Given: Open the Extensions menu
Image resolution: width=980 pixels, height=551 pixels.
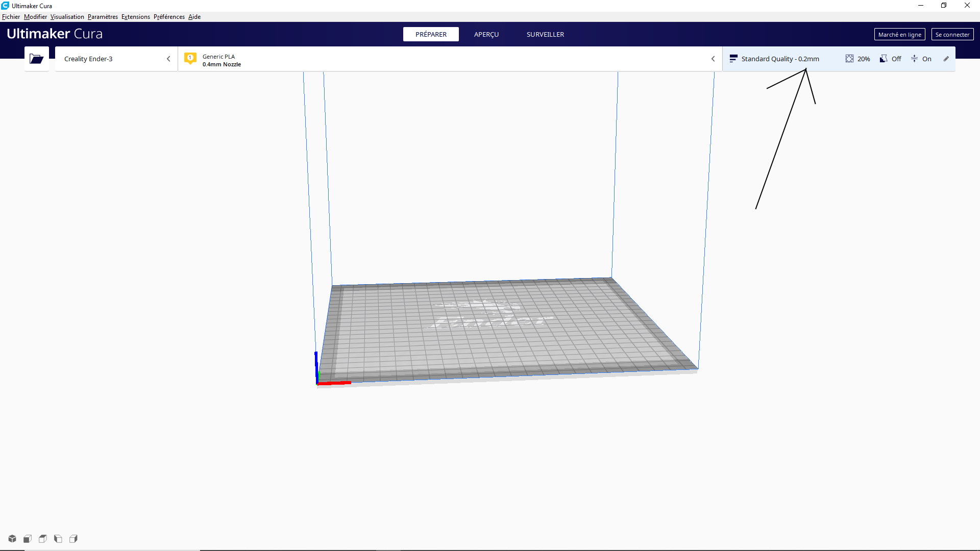Looking at the screenshot, I should pyautogui.click(x=135, y=17).
